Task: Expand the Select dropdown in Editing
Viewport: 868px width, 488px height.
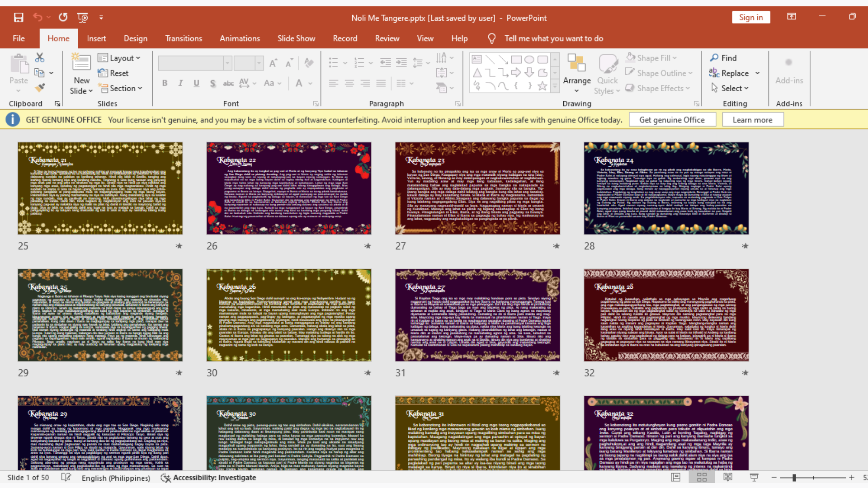Action: point(731,88)
